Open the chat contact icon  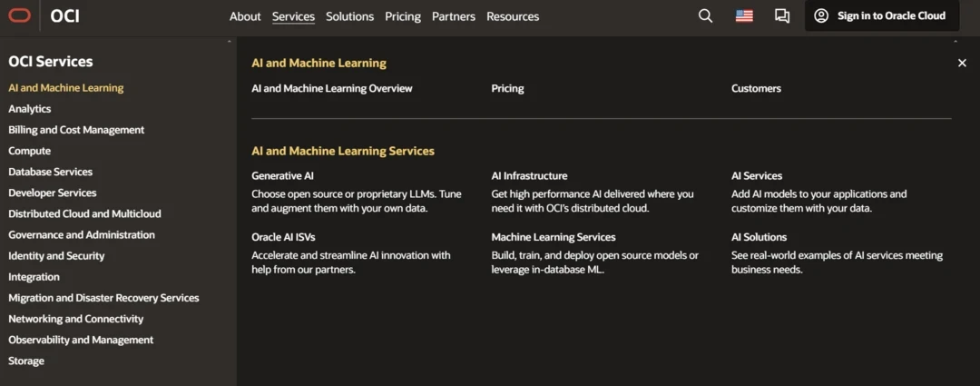click(781, 15)
